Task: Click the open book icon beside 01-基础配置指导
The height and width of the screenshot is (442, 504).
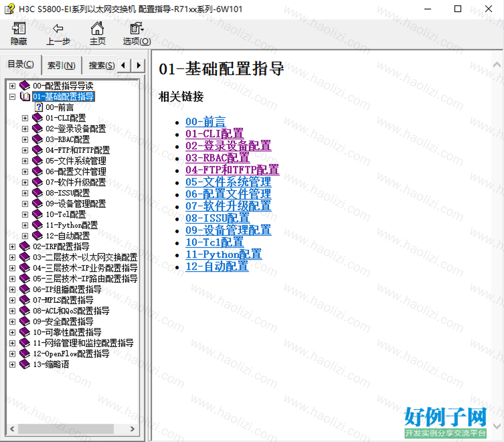Action: click(x=25, y=96)
